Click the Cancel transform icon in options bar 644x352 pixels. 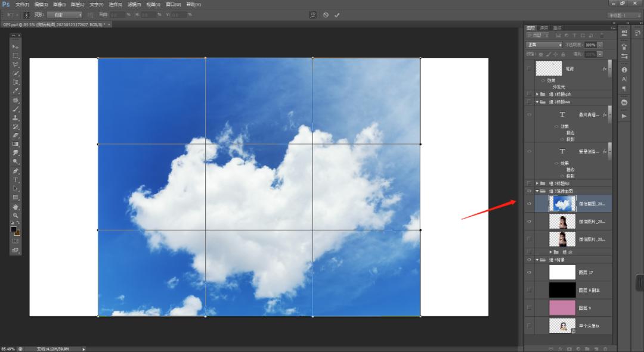coord(326,15)
